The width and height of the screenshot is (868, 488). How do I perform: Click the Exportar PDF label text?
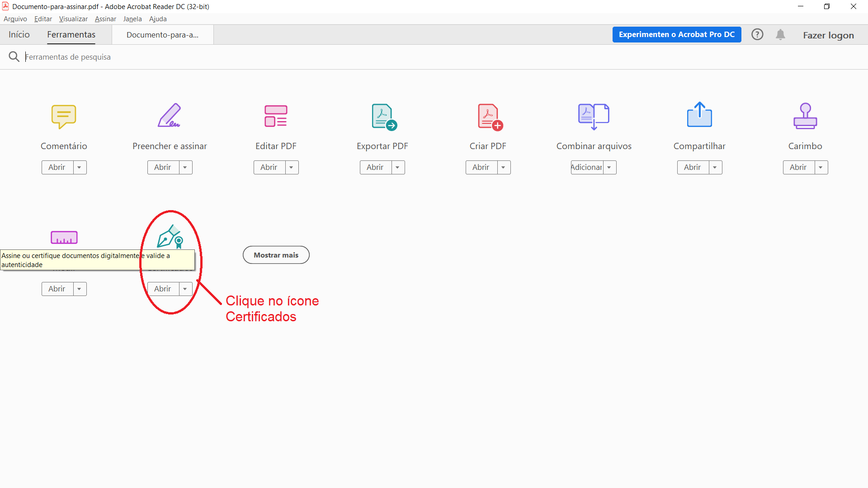coord(382,146)
